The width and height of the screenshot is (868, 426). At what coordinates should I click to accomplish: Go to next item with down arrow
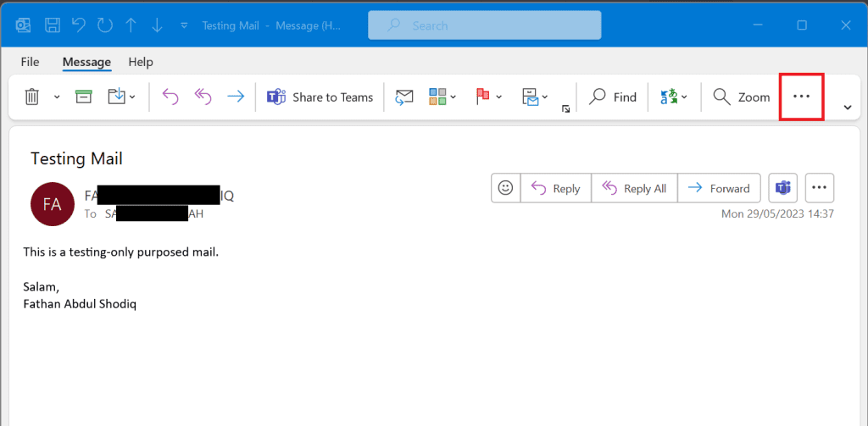(157, 25)
